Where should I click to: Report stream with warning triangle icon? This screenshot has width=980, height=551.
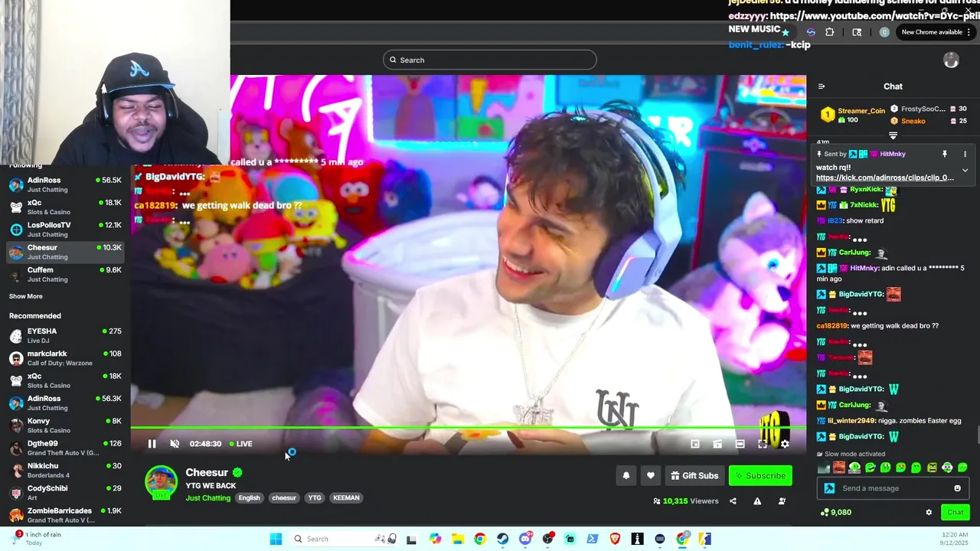(x=757, y=501)
